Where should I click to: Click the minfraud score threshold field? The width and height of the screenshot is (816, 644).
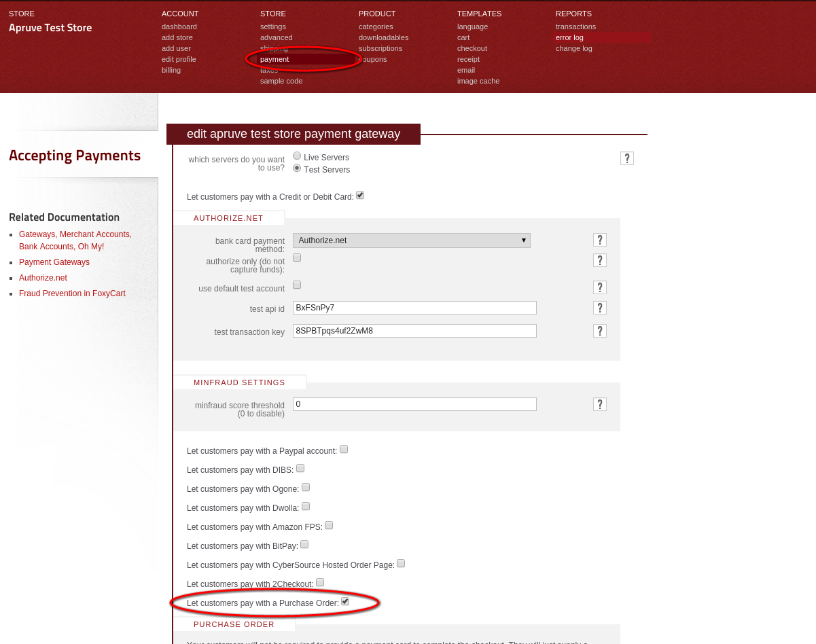tap(414, 404)
